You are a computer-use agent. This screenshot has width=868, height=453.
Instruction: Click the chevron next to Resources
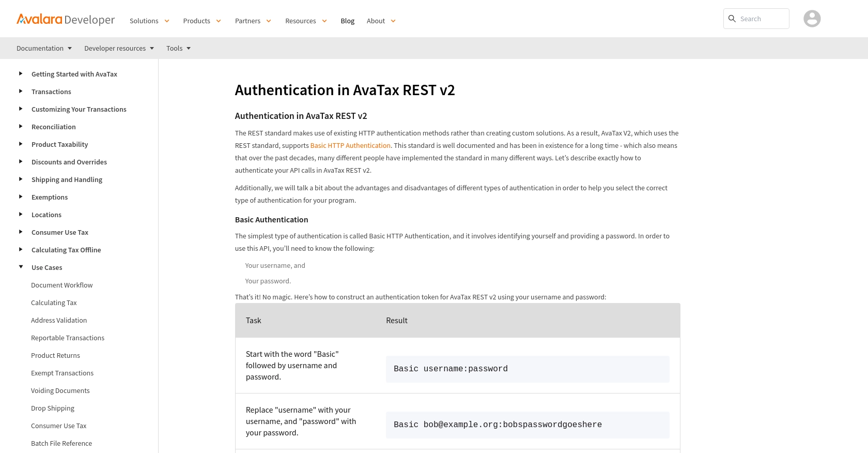[324, 21]
